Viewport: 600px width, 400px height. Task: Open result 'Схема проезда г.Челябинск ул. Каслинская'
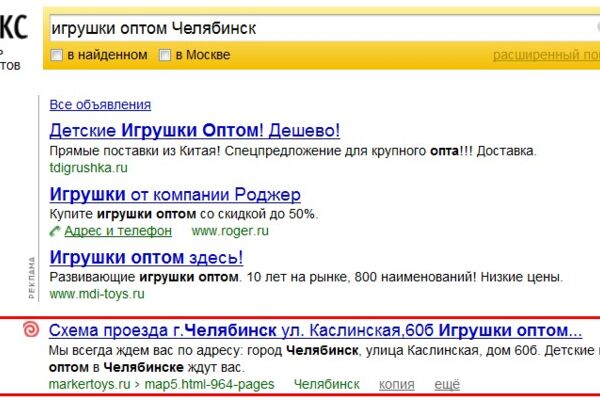coord(315,330)
